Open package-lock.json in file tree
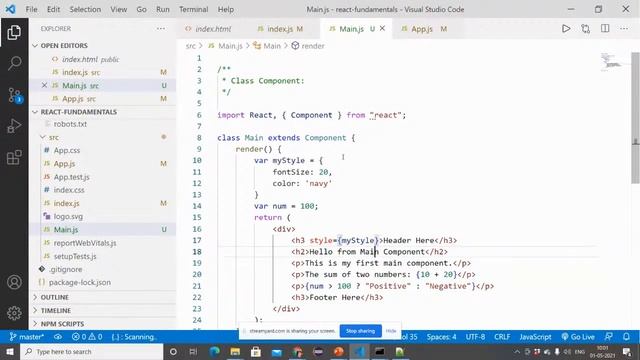The height and width of the screenshot is (360, 640). (80, 282)
